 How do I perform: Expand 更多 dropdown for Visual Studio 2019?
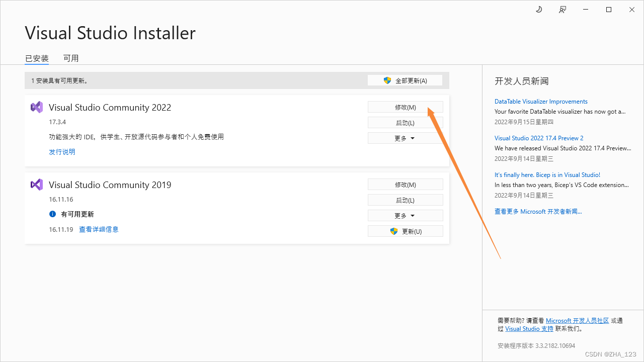[406, 216]
